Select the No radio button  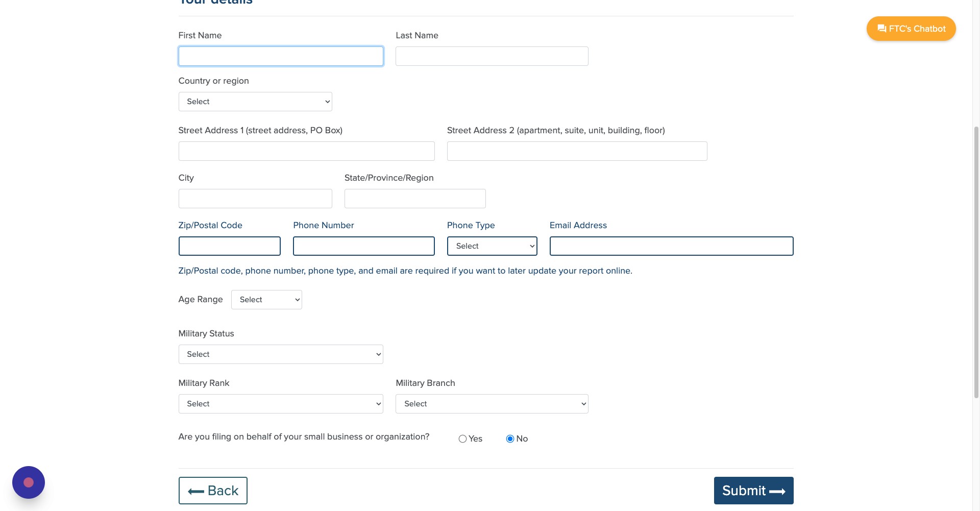click(x=510, y=439)
